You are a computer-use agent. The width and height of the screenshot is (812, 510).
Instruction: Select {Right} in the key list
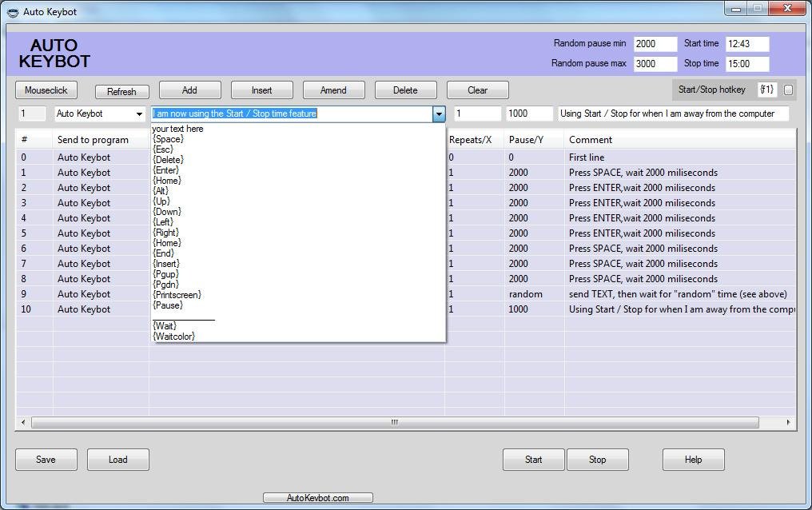point(165,232)
